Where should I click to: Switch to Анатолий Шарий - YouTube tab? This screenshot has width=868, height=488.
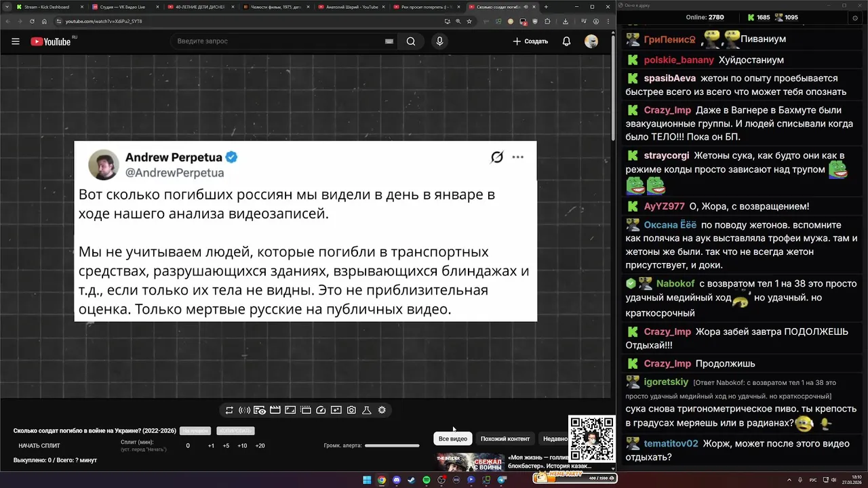(350, 7)
